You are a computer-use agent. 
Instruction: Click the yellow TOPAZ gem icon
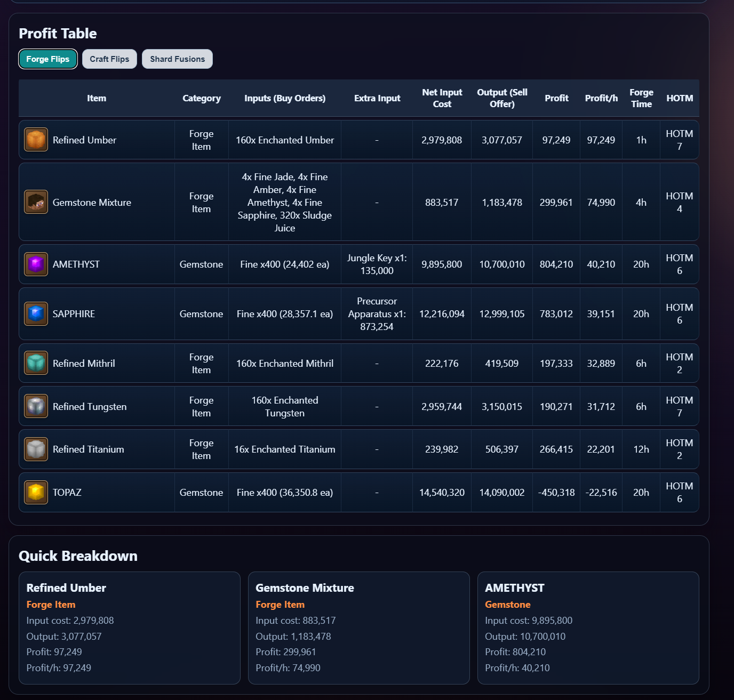click(x=36, y=492)
